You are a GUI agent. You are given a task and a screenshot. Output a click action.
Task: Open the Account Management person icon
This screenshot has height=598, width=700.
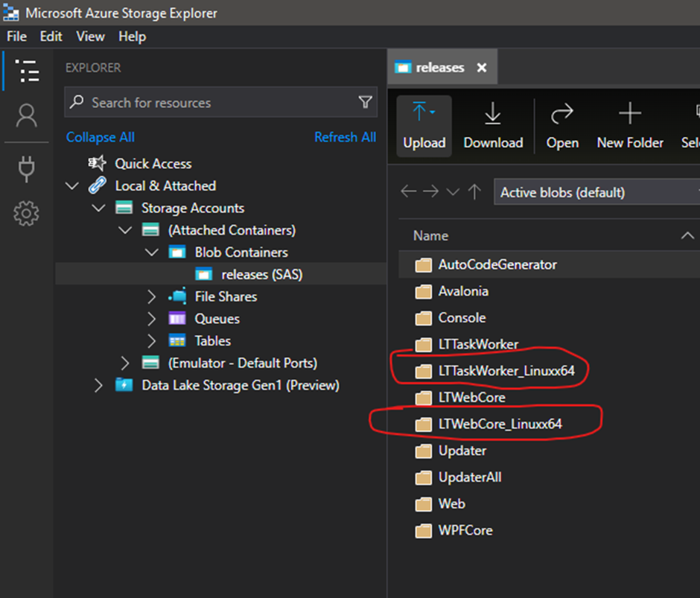pos(26,115)
